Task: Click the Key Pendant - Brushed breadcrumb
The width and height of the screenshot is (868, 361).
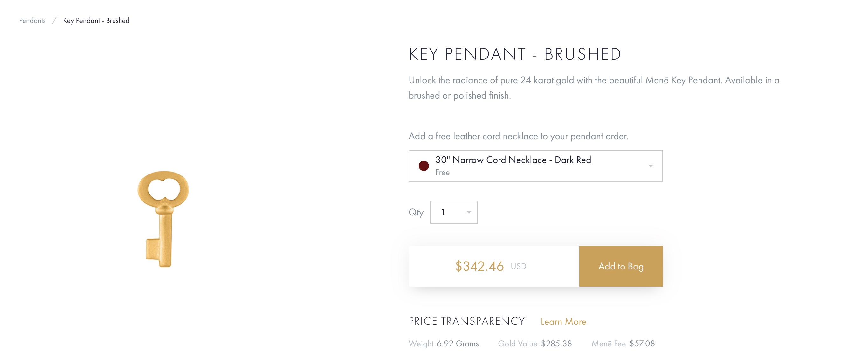Action: click(x=96, y=21)
